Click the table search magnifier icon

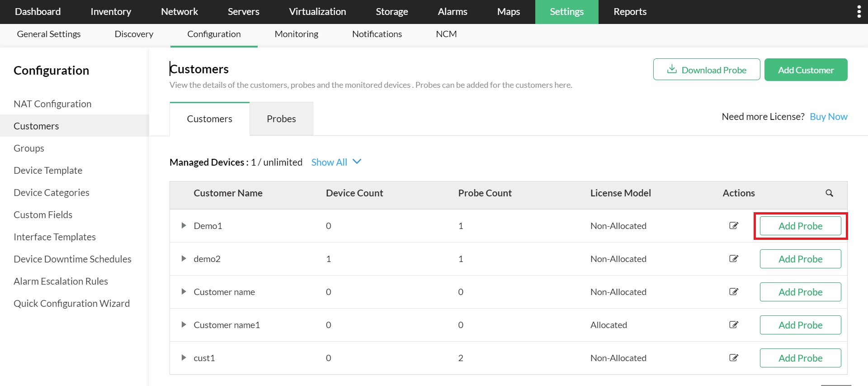(x=829, y=193)
